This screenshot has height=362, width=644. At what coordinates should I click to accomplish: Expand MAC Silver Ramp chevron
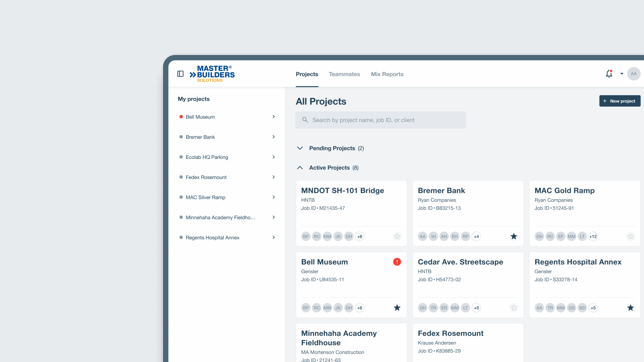tap(274, 197)
